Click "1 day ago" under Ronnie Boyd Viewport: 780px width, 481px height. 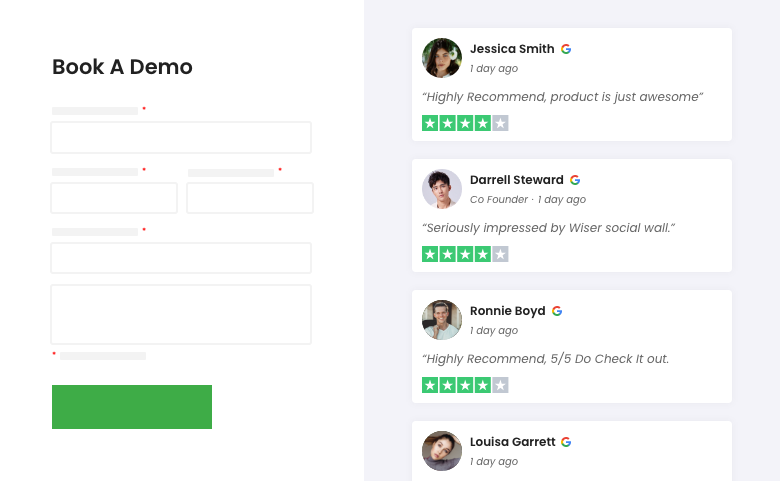494,330
